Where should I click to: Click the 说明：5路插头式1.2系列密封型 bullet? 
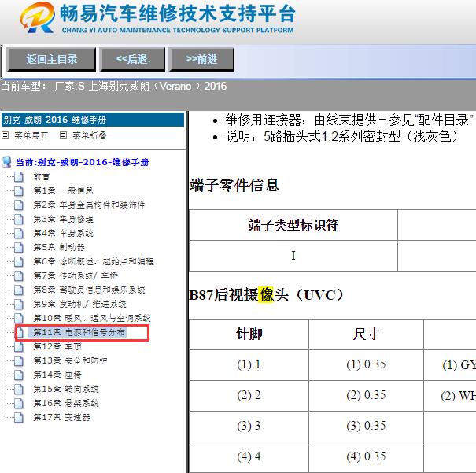click(x=341, y=136)
